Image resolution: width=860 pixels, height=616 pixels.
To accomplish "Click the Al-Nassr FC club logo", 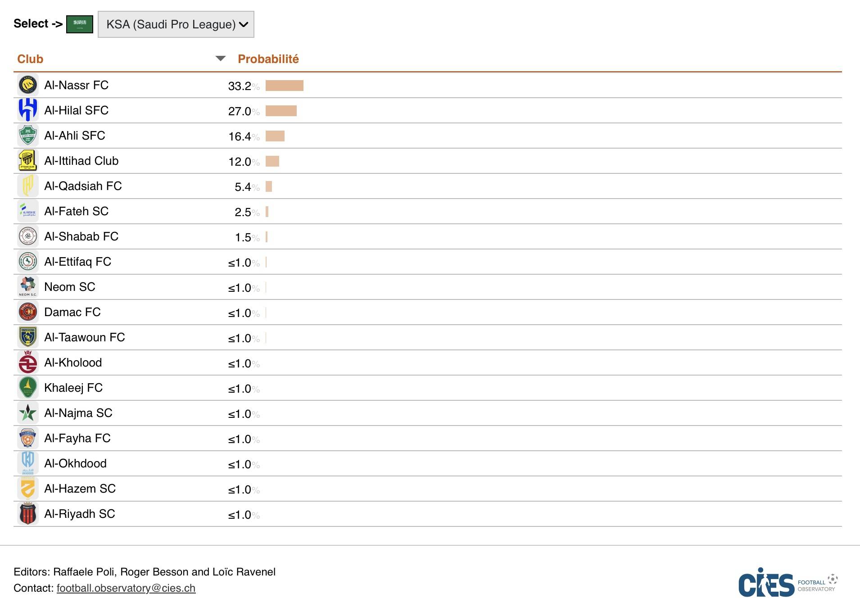I will tap(28, 85).
